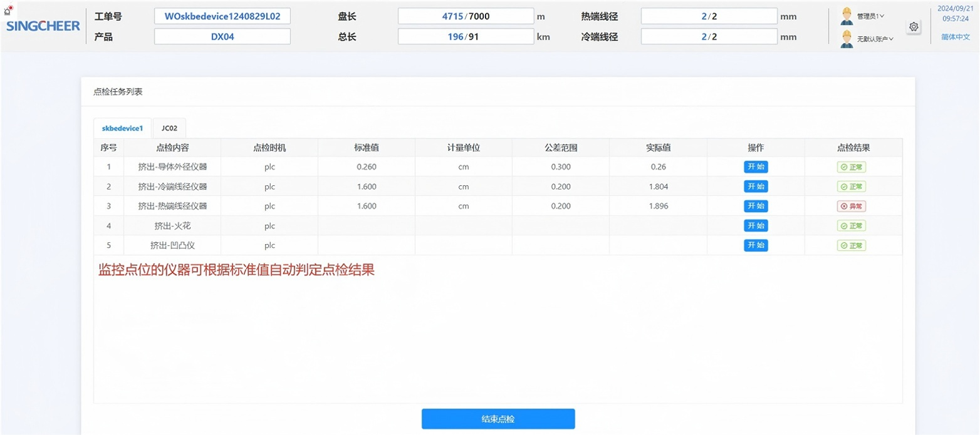Click the 标准值 column header
Viewport: 980px width, 435px height.
[x=367, y=148]
